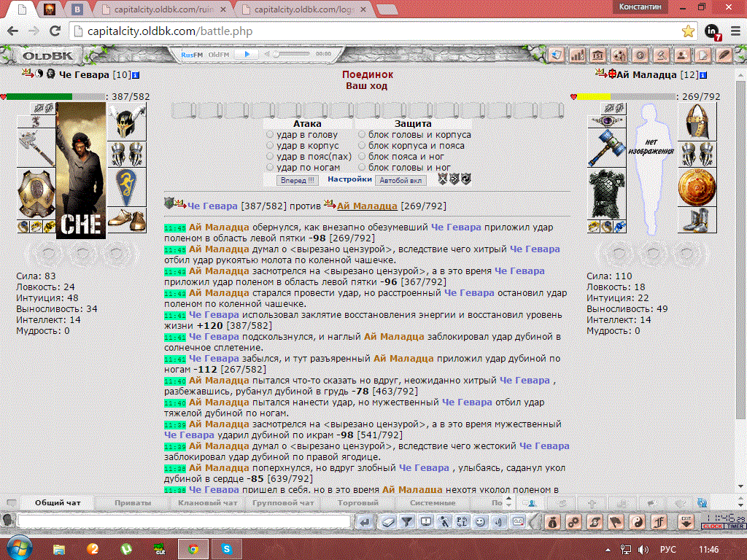Switch to 'Системные' chat tab
Image resolution: width=747 pixels, height=560 pixels.
click(433, 503)
